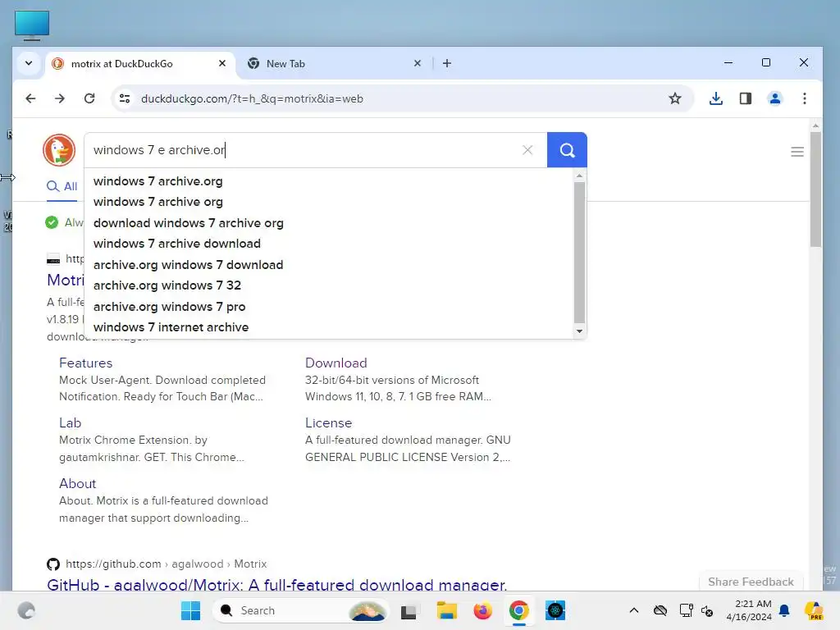
Task: Click suggestion list scroll-up arrow
Action: 579,176
